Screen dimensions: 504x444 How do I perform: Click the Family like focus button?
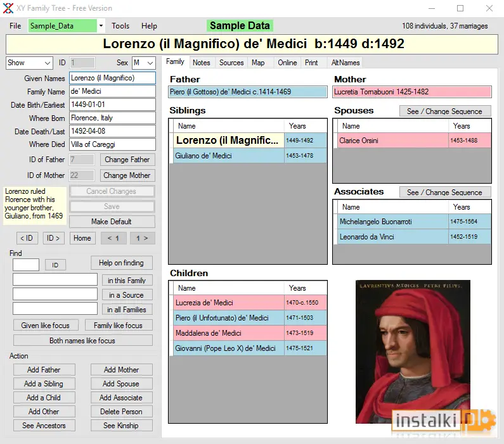tap(119, 325)
